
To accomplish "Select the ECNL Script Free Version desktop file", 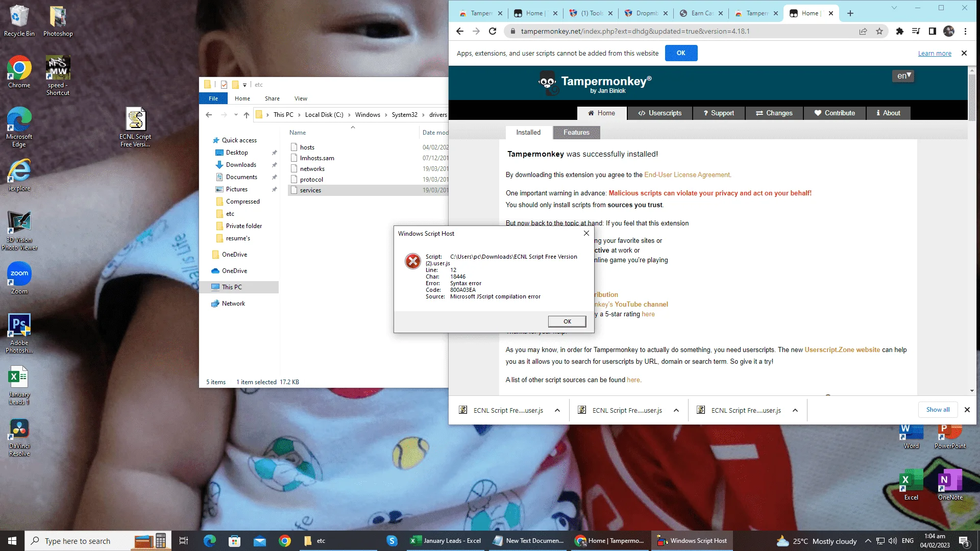I will [135, 128].
